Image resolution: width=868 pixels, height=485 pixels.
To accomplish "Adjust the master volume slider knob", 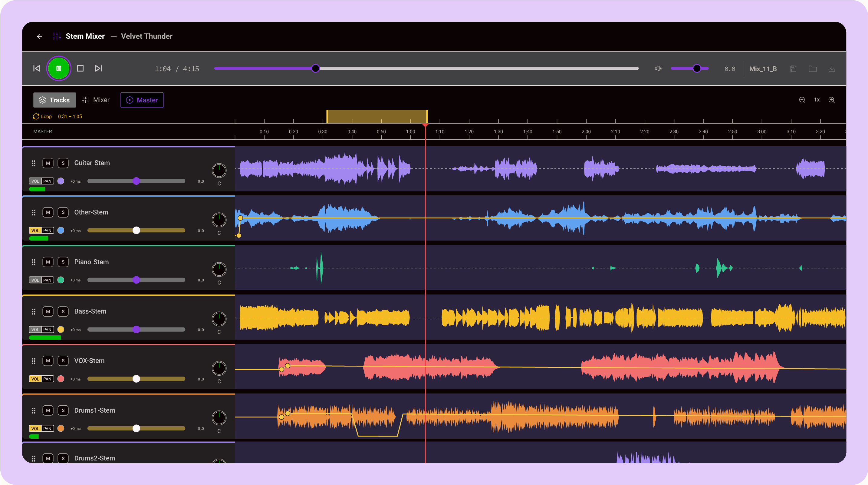I will click(x=697, y=68).
